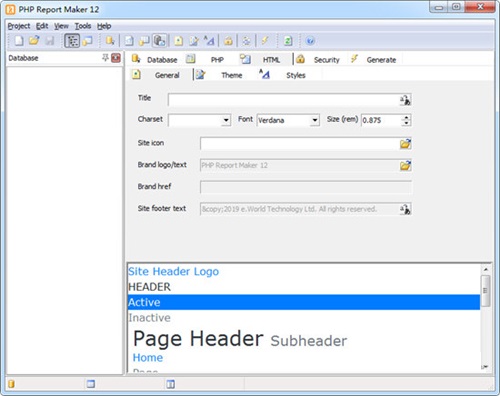Image resolution: width=500 pixels, height=396 pixels.
Task: Click the Home link in the preview
Action: pyautogui.click(x=148, y=358)
